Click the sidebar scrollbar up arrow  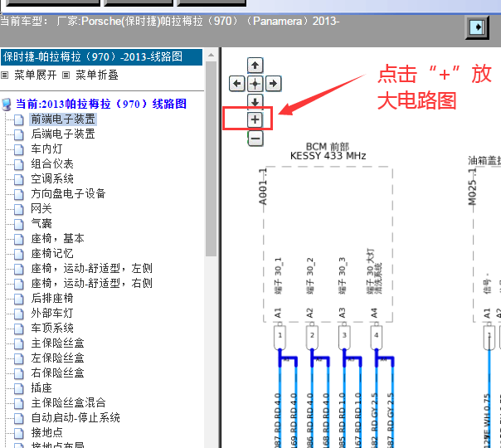[x=211, y=55]
